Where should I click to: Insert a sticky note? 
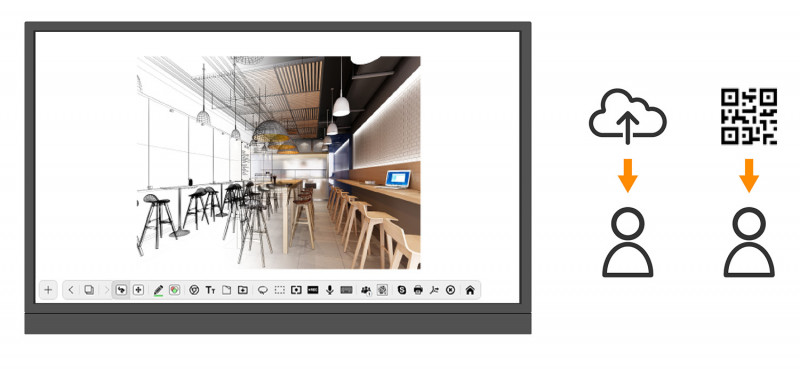(227, 290)
